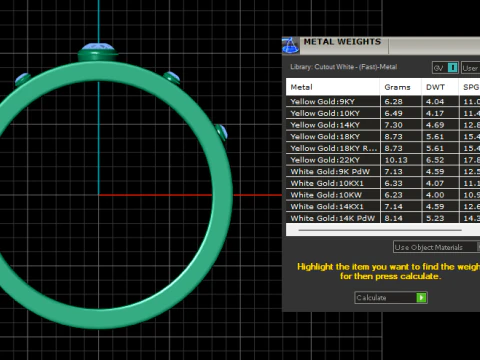Toggle the GV switch
The width and height of the screenshot is (480, 360).
pos(445,68)
